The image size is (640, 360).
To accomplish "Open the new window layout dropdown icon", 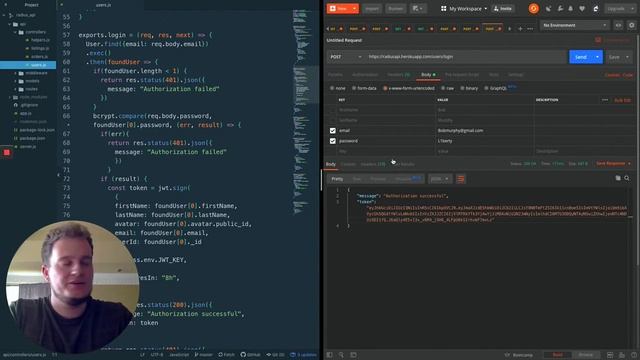I will (x=418, y=9).
